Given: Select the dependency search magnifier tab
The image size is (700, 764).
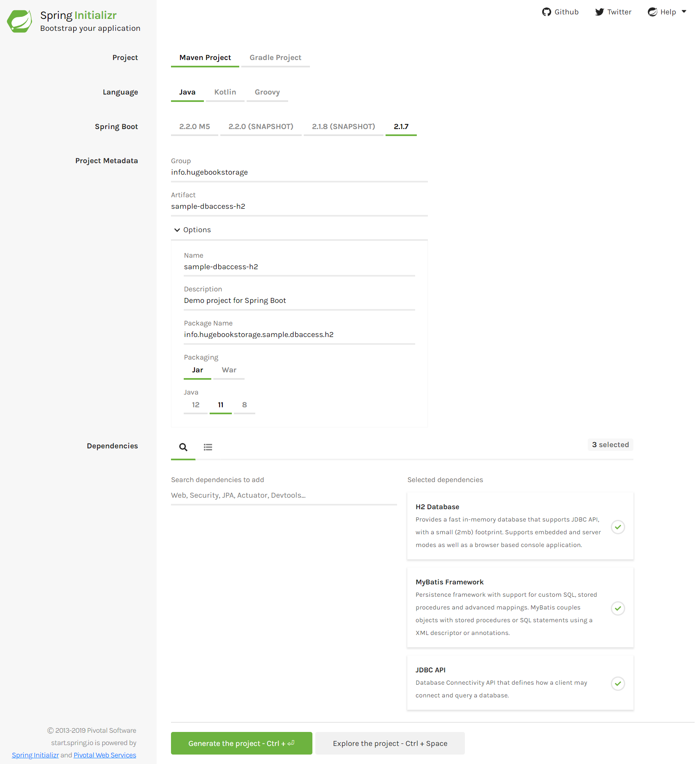Looking at the screenshot, I should [183, 447].
